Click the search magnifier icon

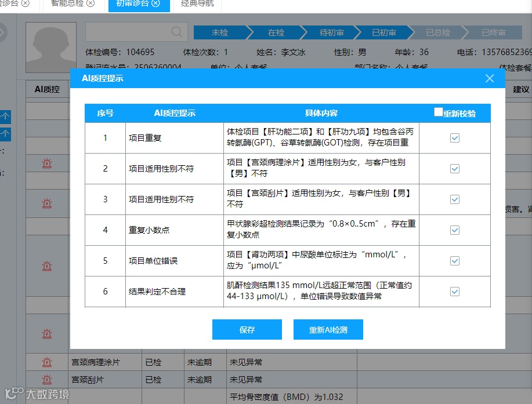point(177,32)
